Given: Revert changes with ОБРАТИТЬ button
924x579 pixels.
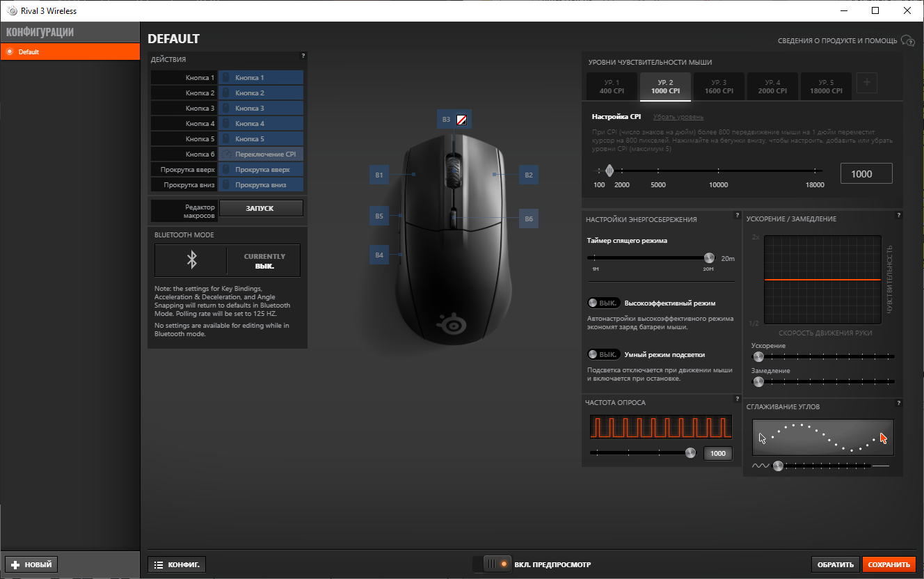Looking at the screenshot, I should (836, 564).
